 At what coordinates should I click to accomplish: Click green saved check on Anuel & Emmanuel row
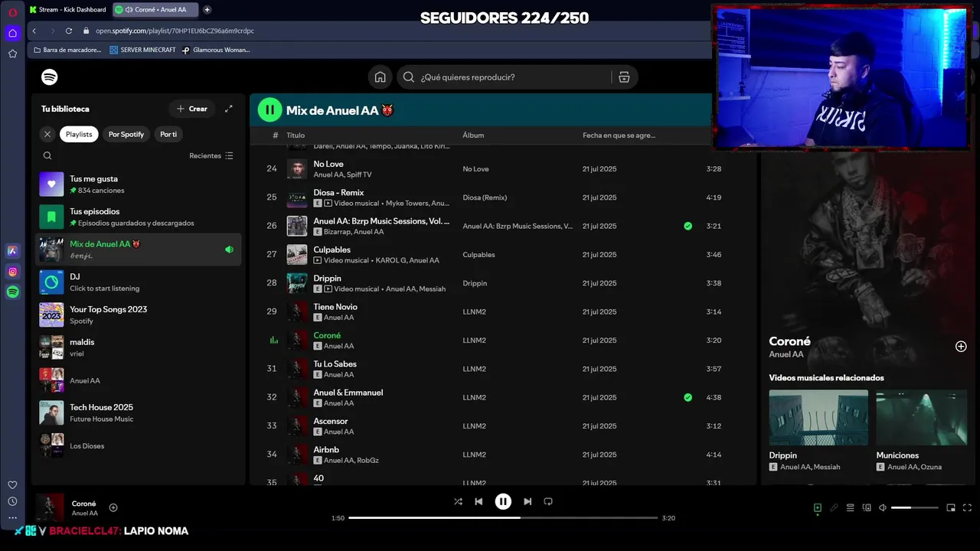[688, 397]
